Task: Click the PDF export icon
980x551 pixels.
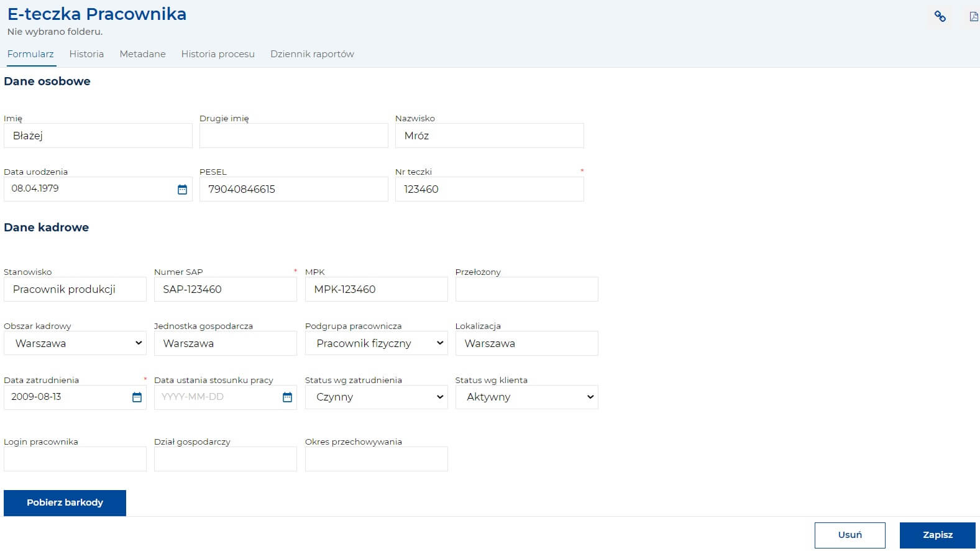Action: pyautogui.click(x=974, y=17)
